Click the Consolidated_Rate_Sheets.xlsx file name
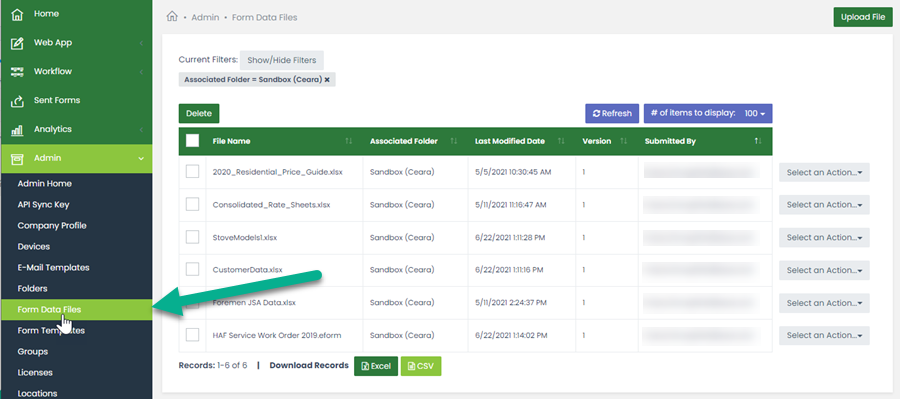 point(271,204)
